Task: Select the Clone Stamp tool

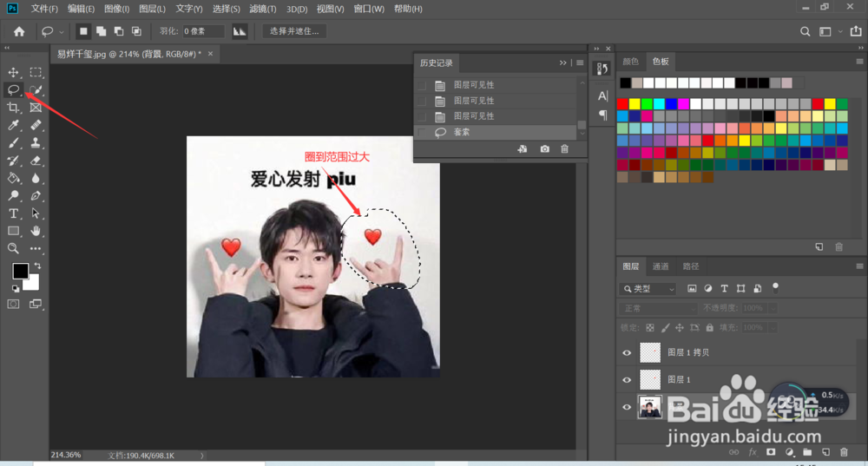Action: click(x=36, y=143)
